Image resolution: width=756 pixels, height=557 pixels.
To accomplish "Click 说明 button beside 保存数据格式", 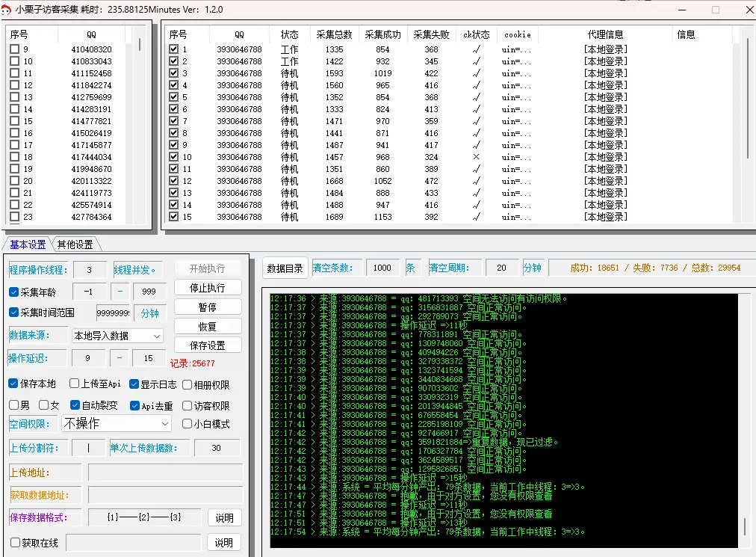I will pyautogui.click(x=224, y=518).
